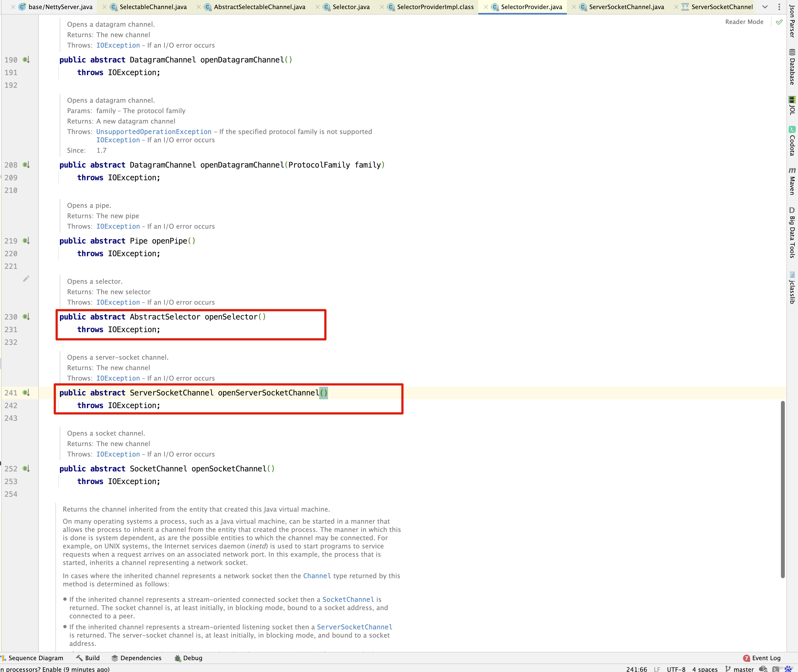This screenshot has width=798, height=672.
Task: Open the UTF-8 file encoding selector
Action: (676, 669)
